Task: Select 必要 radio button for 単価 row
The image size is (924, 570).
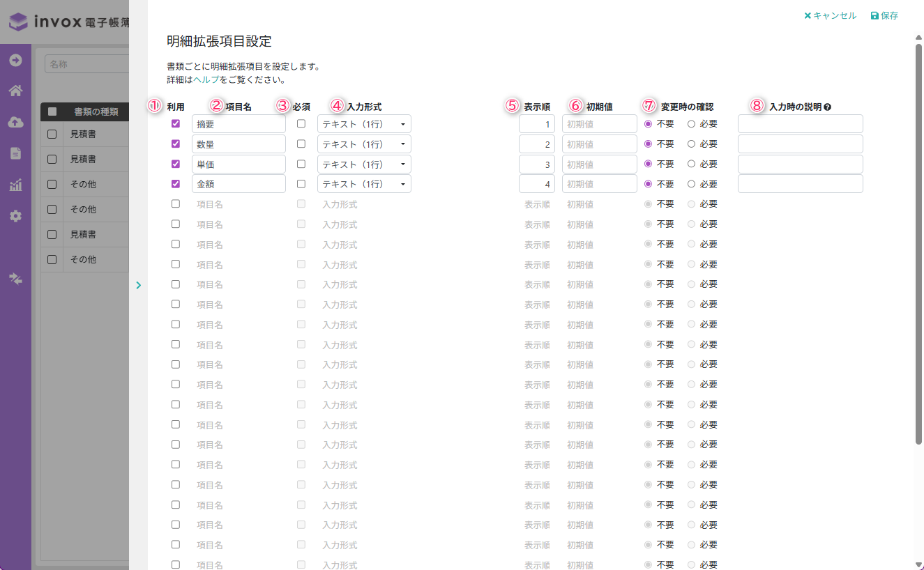Action: click(692, 164)
